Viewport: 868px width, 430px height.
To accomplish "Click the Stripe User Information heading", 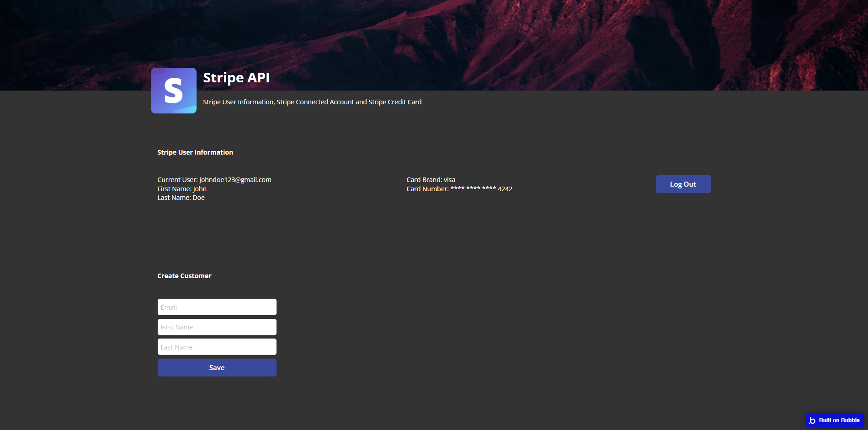I will point(195,152).
